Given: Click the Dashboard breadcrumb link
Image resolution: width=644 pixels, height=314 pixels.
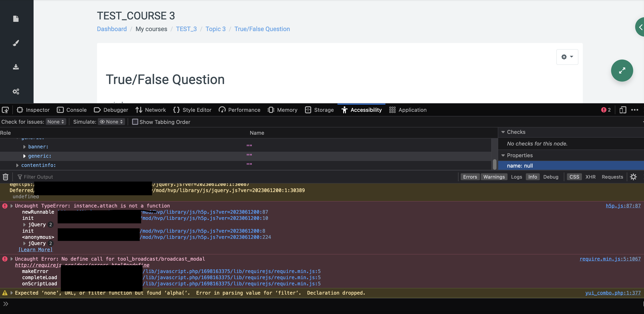Looking at the screenshot, I should pyautogui.click(x=112, y=29).
